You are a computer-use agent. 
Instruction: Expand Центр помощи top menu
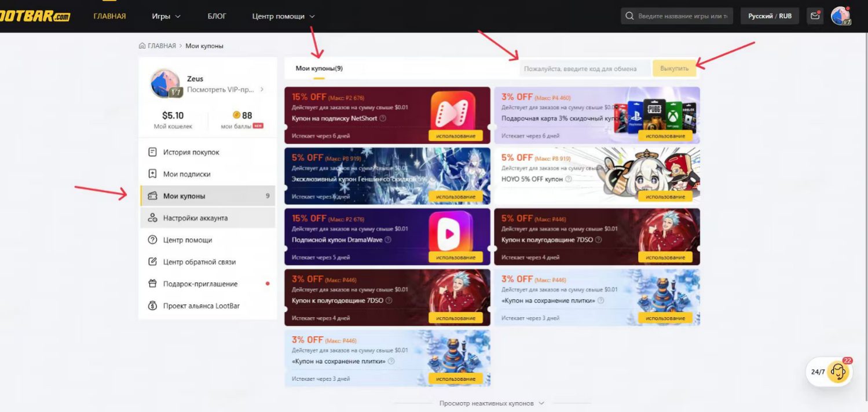(x=284, y=16)
